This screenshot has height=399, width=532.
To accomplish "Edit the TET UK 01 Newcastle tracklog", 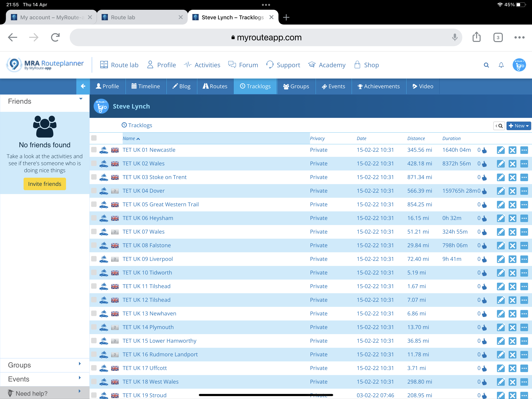I will [x=501, y=150].
